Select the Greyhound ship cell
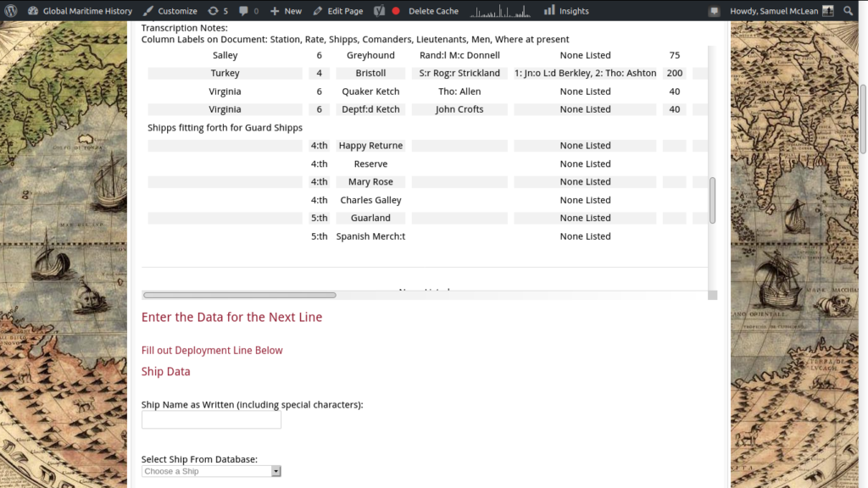Screen dimensions: 868x488 pyautogui.click(x=370, y=55)
